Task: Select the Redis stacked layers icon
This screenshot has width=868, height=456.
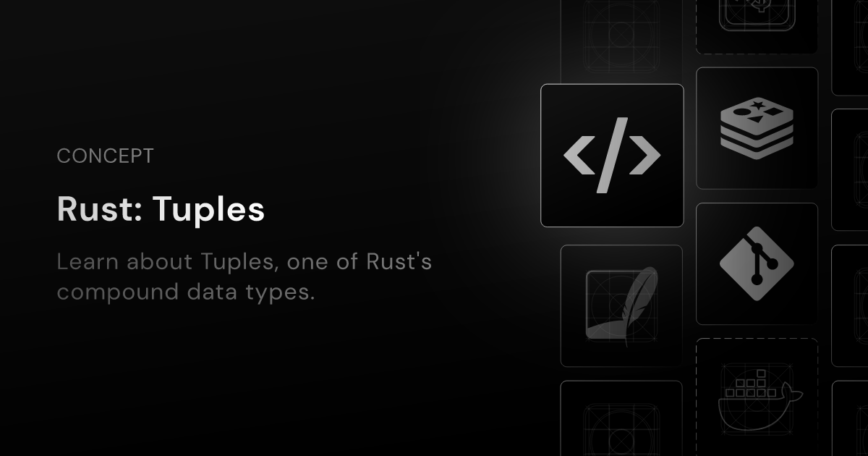Action: coord(757,128)
